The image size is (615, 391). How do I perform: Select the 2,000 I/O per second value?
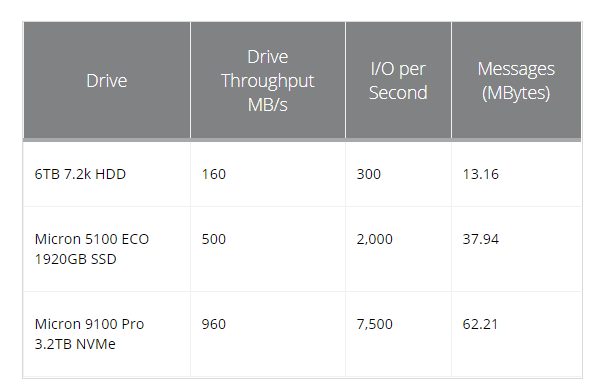point(375,239)
